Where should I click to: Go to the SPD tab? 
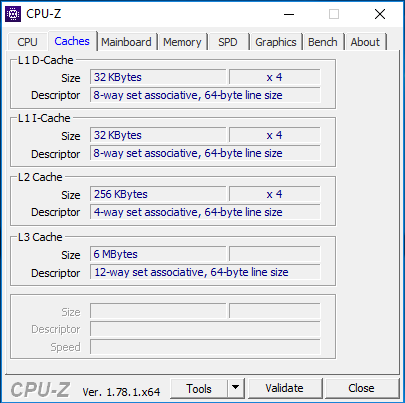pyautogui.click(x=228, y=42)
